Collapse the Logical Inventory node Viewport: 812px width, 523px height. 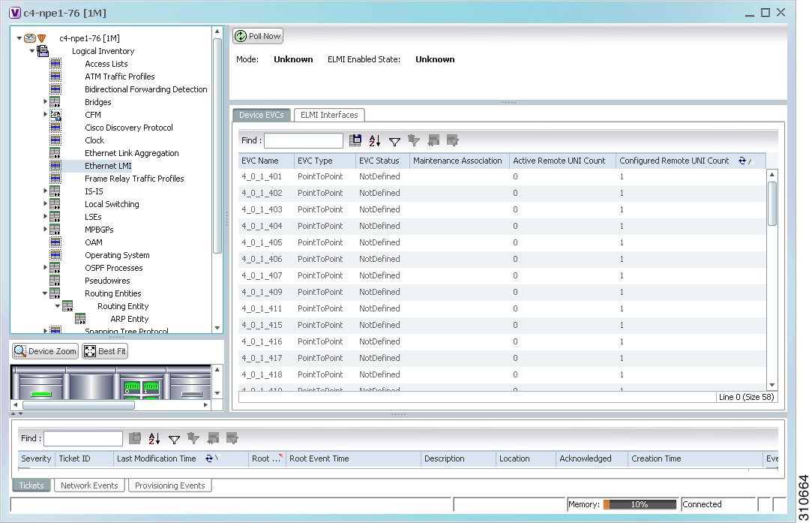tap(32, 51)
